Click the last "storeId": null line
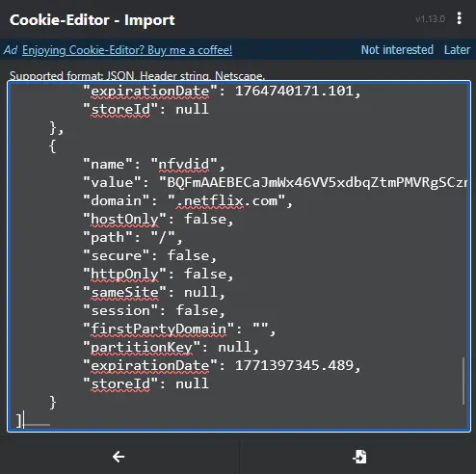This screenshot has width=476, height=474. point(145,383)
